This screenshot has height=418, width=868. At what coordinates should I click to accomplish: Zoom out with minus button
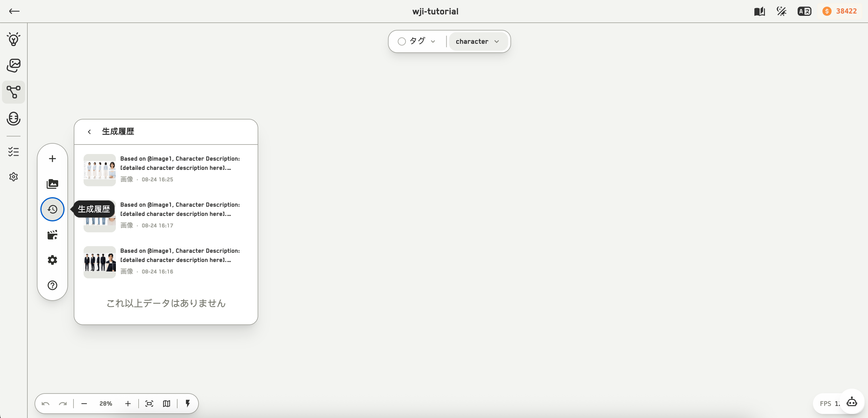(84, 404)
